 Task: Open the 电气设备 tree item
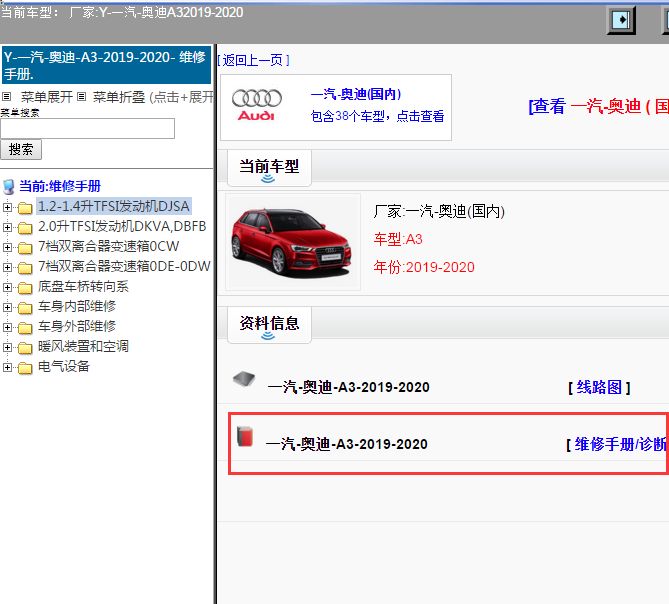[x=64, y=366]
